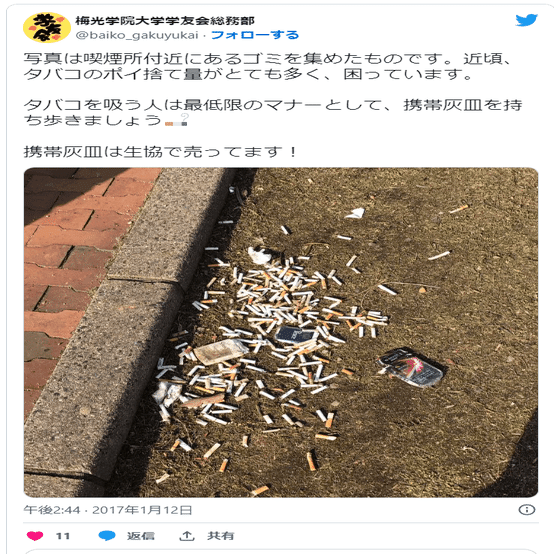Click display name 梅光学院大学学友会総務部
Viewport: 554px width, 554px height.
point(165,21)
